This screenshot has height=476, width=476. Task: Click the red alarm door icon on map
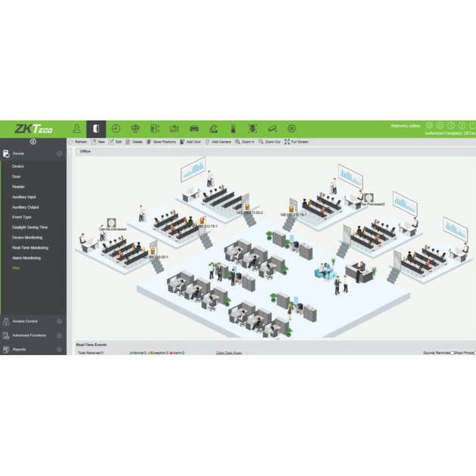pyautogui.click(x=202, y=221)
